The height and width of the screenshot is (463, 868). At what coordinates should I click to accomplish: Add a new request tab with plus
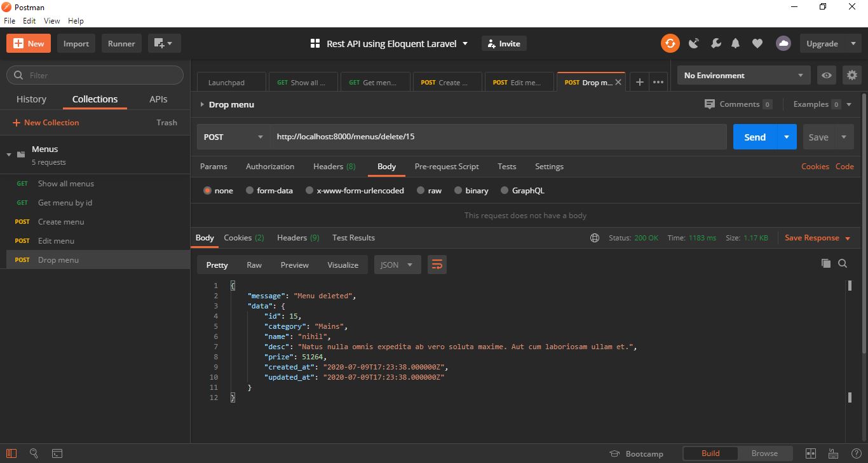(x=640, y=82)
